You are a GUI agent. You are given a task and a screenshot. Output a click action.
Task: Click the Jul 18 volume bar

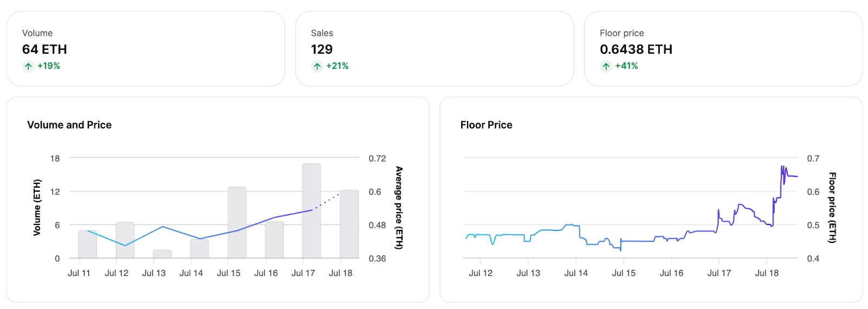pyautogui.click(x=349, y=224)
